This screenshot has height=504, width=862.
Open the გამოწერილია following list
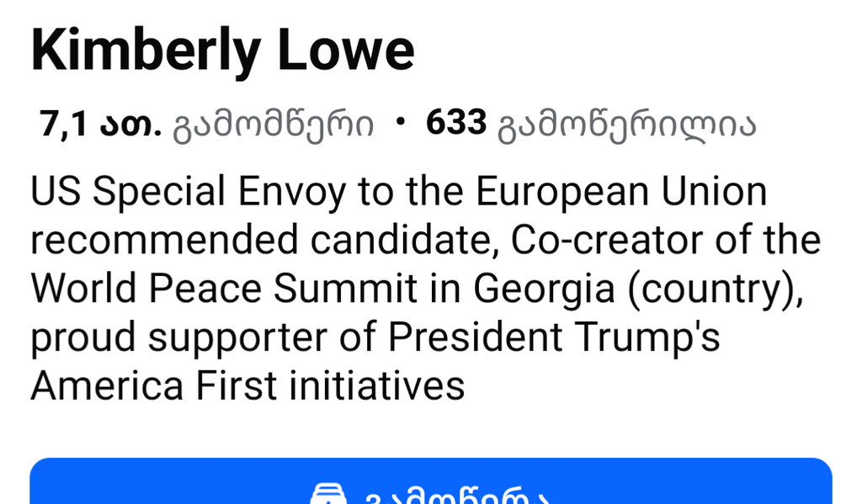point(626,125)
